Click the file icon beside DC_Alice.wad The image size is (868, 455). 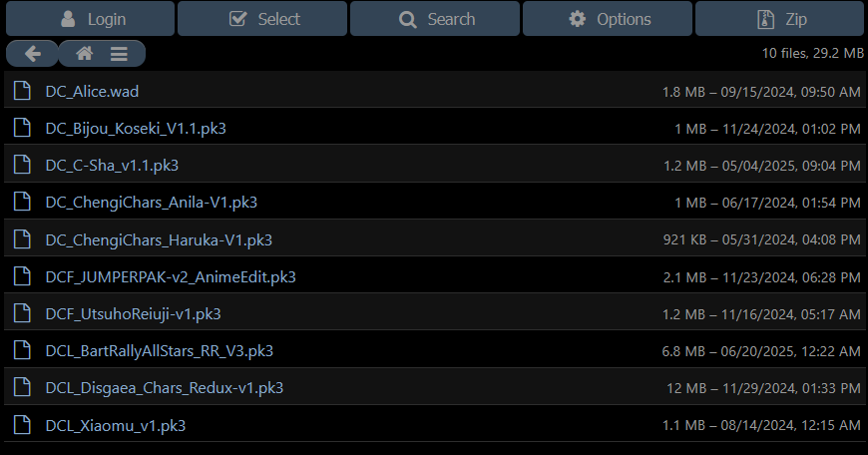coord(22,90)
